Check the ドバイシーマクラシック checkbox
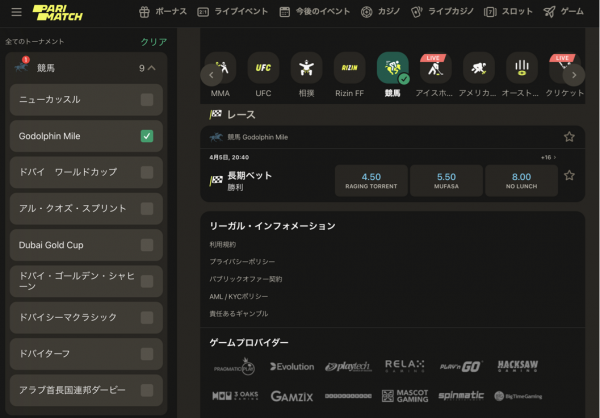Viewport: 600px width, 418px height. pyautogui.click(x=147, y=317)
